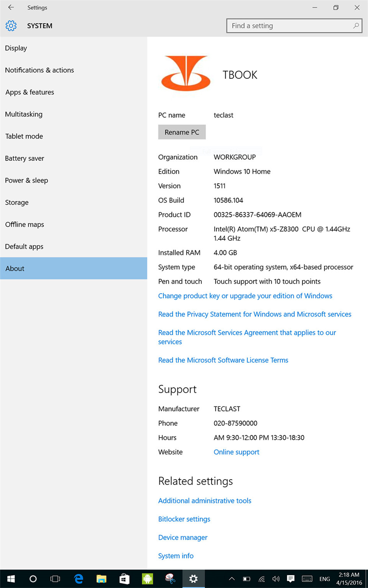
Task: Read the Privacy Statement link
Action: coord(255,314)
